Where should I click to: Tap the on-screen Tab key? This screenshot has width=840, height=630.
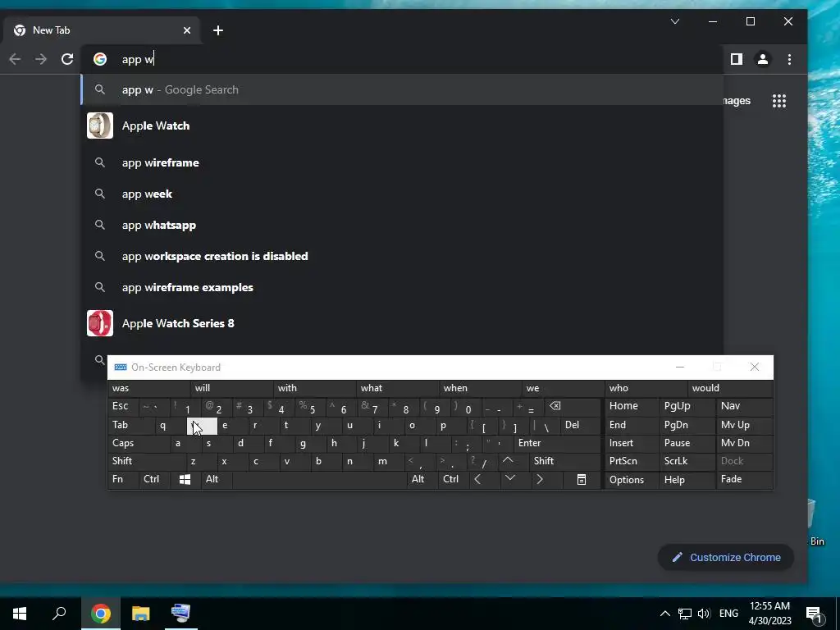pyautogui.click(x=130, y=425)
